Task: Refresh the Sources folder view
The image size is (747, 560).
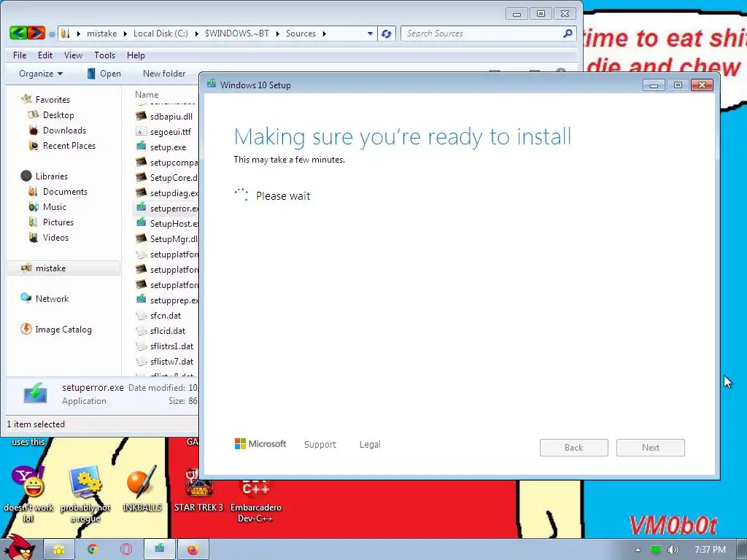Action: point(387,34)
